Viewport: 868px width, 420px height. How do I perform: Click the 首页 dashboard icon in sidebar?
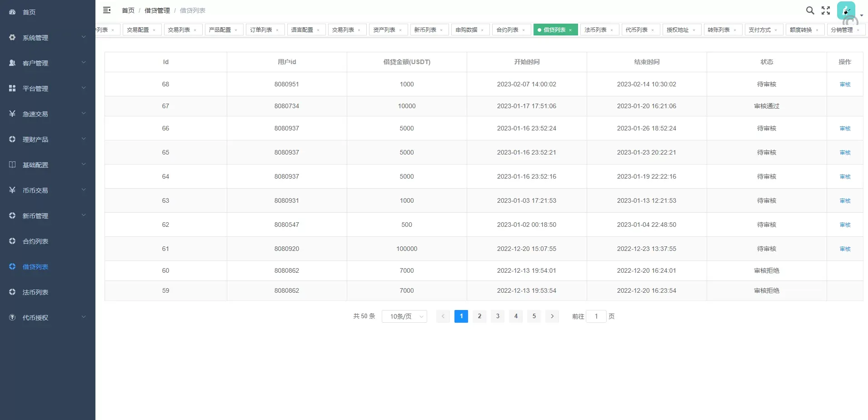[12, 12]
